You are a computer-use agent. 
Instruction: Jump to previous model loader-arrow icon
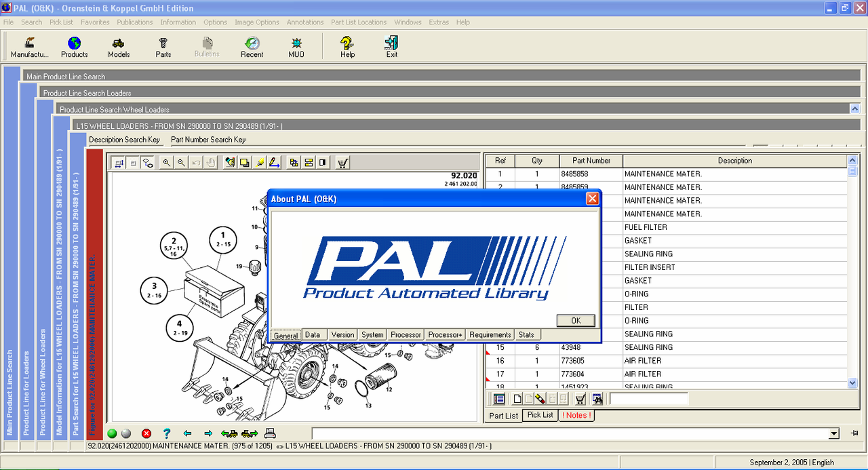(229, 433)
